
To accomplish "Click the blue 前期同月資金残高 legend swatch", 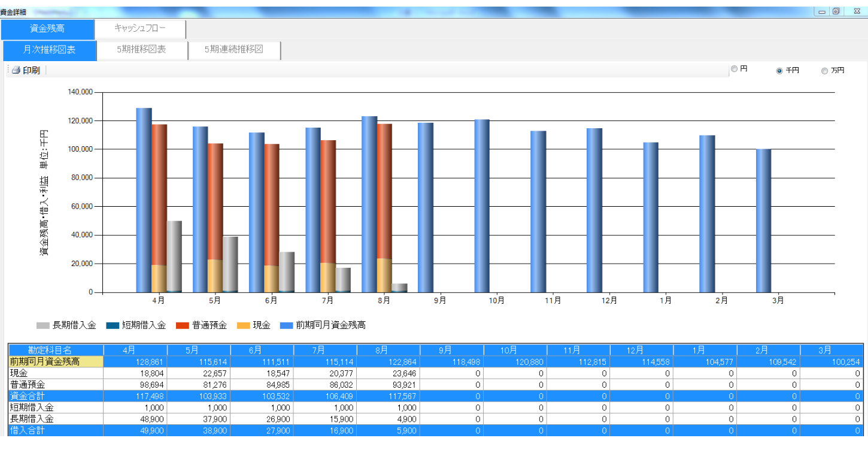I will [286, 325].
